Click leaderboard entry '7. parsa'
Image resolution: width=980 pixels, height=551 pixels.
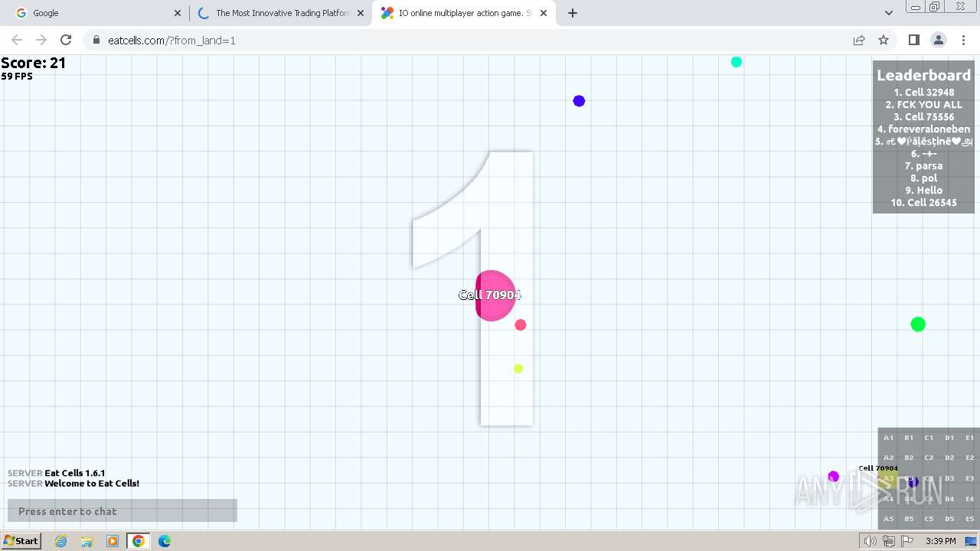coord(923,166)
